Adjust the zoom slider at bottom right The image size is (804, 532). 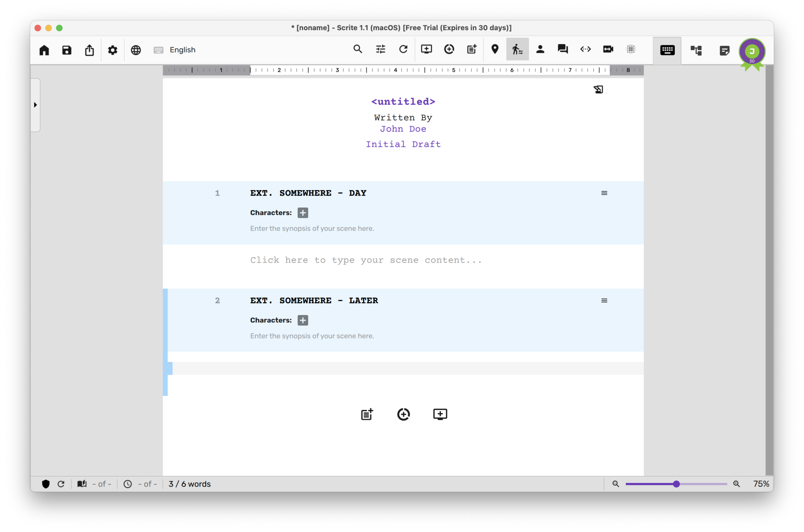pyautogui.click(x=676, y=484)
